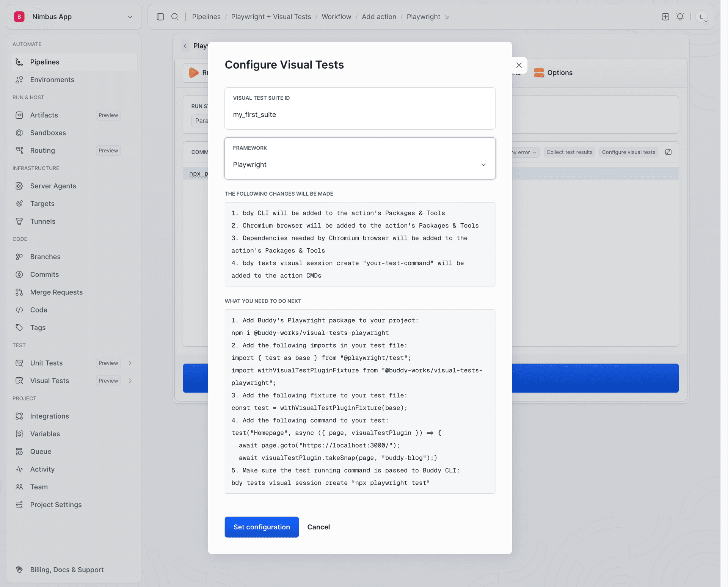Click the Branches icon
This screenshot has width=728, height=587.
click(x=19, y=257)
